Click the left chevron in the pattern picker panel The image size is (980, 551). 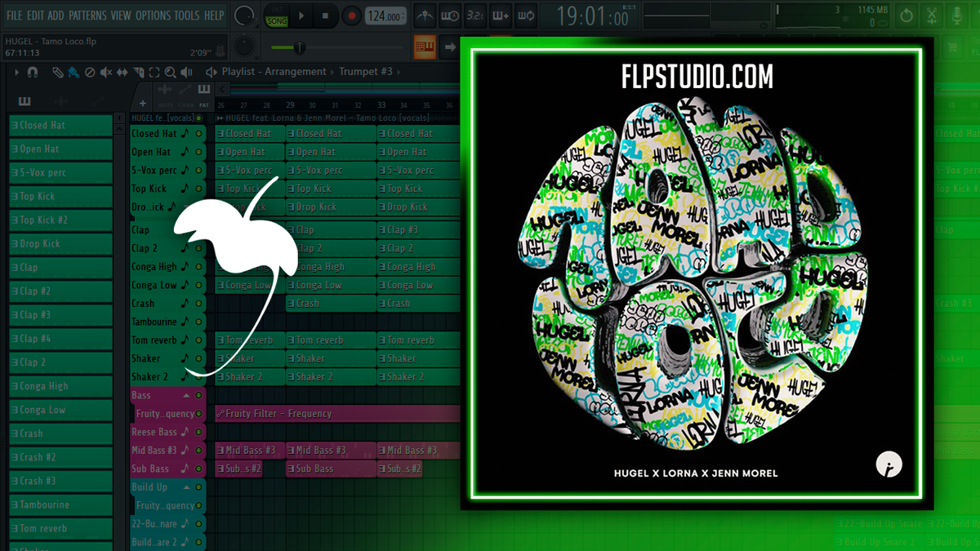click(x=222, y=89)
